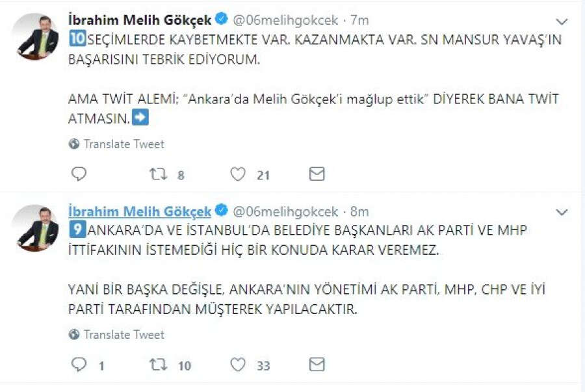Open underlined İbrahim Melih Gökçek name link

140,211
